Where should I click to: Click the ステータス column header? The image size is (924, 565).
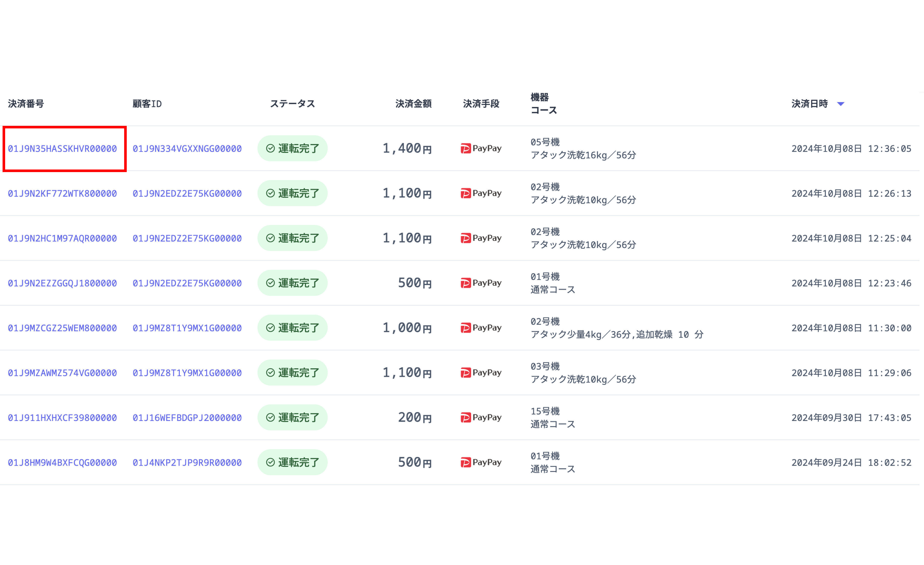(x=292, y=104)
